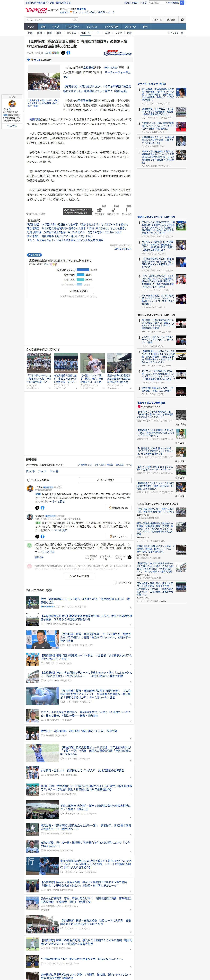Share 安藤嘉浩's comment on Facebook
The width and height of the screenshot is (210, 980).
tap(42, 536)
